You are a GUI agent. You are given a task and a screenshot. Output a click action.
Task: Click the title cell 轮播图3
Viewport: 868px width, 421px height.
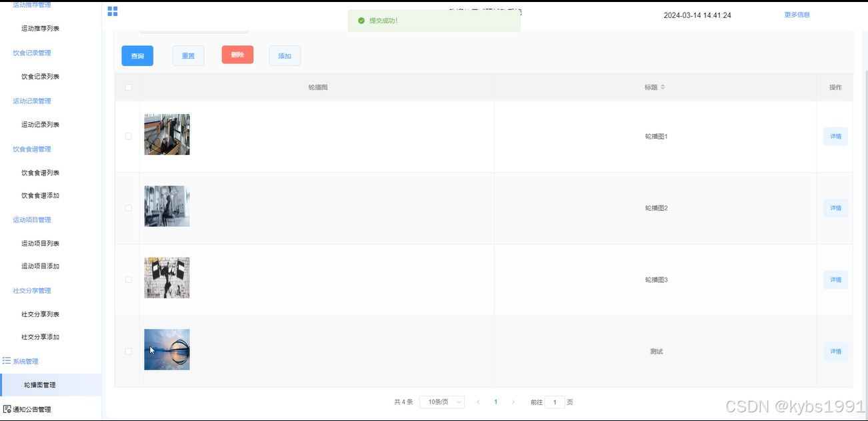[656, 280]
